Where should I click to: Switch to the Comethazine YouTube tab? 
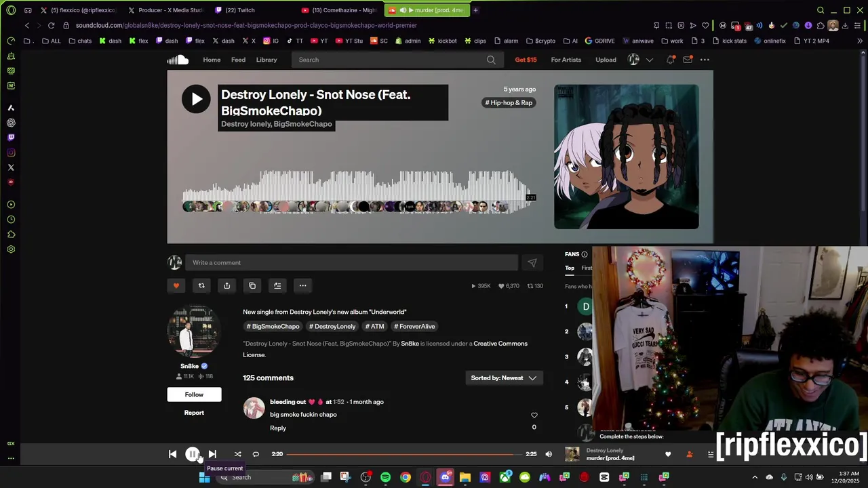coord(338,10)
